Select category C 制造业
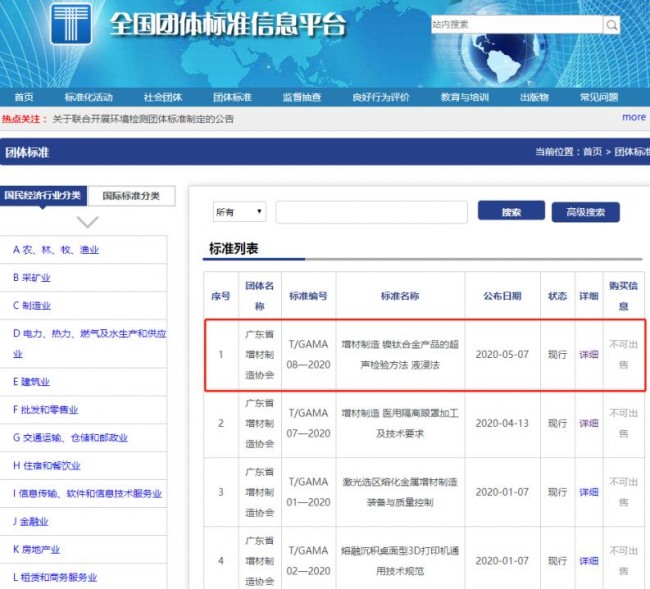650x589 pixels. pos(32,306)
